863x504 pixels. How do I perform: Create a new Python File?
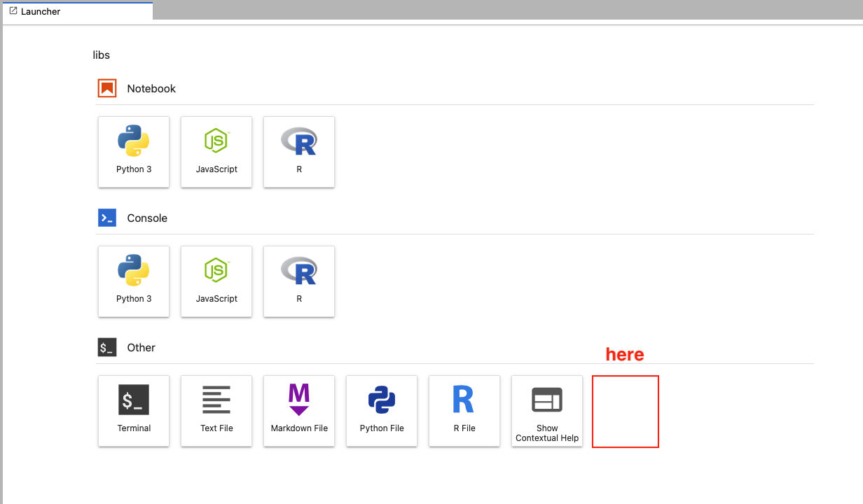coord(382,411)
